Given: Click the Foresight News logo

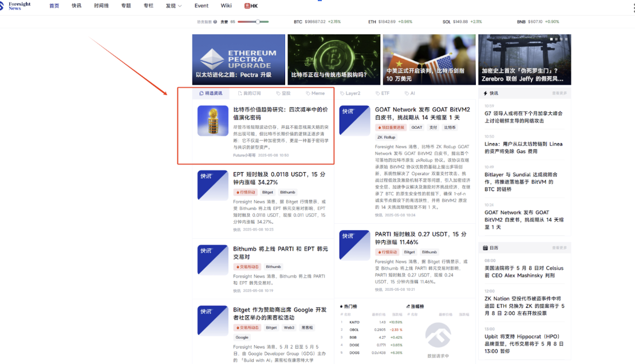Looking at the screenshot, I should pos(19,6).
